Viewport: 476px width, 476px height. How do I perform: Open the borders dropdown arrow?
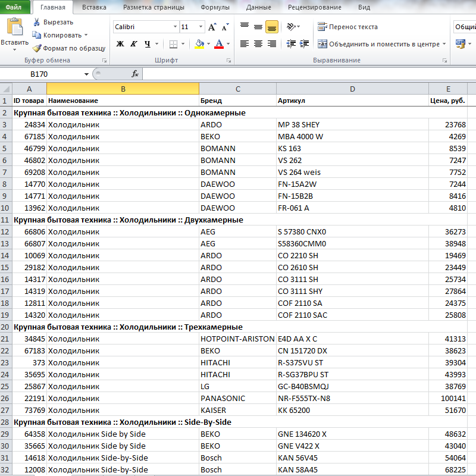183,44
